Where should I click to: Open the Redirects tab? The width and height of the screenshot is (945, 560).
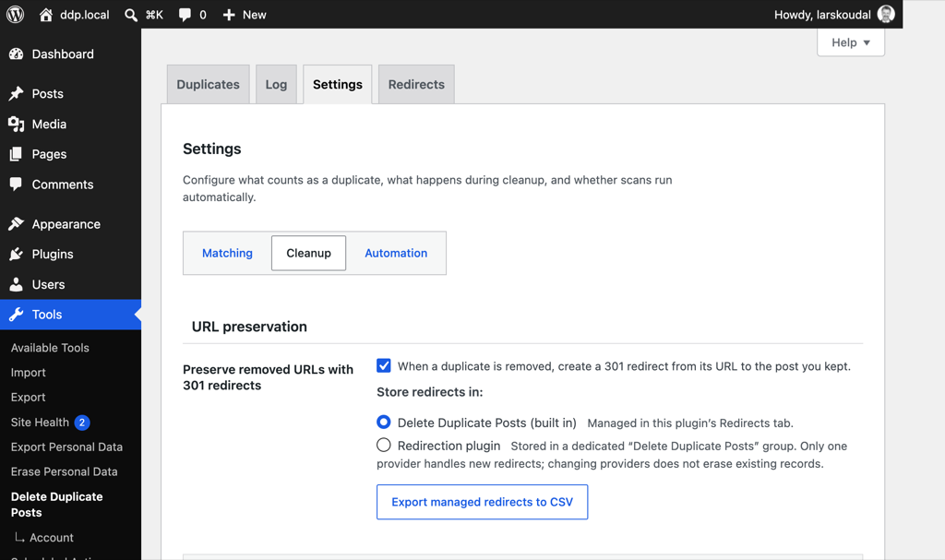pyautogui.click(x=416, y=84)
